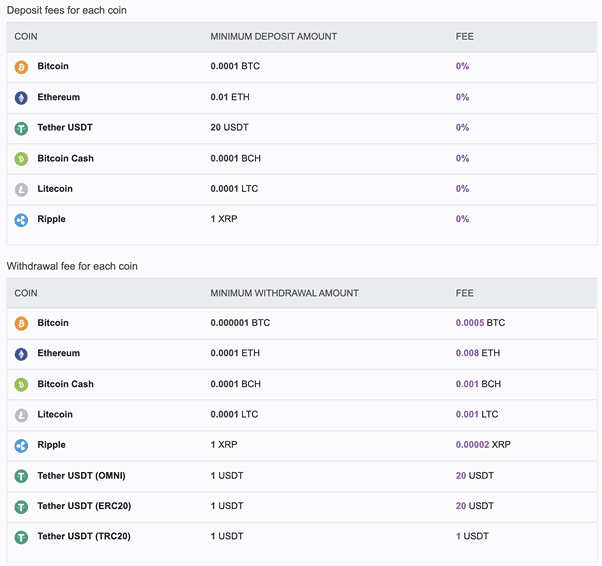This screenshot has height=566, width=602.
Task: Click the Bitcoin Cash name in the withdrawal table
Action: tap(65, 384)
